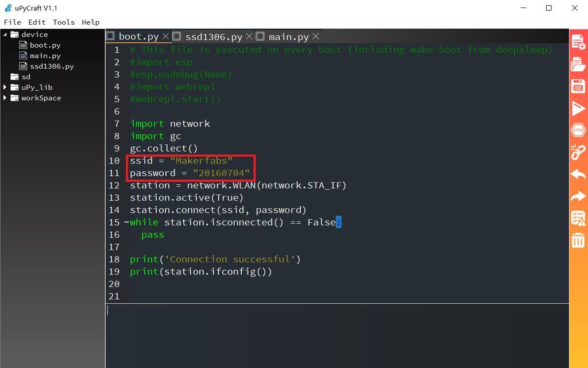The width and height of the screenshot is (588, 368).
Task: Click line number 21 in the gutter
Action: 114,296
